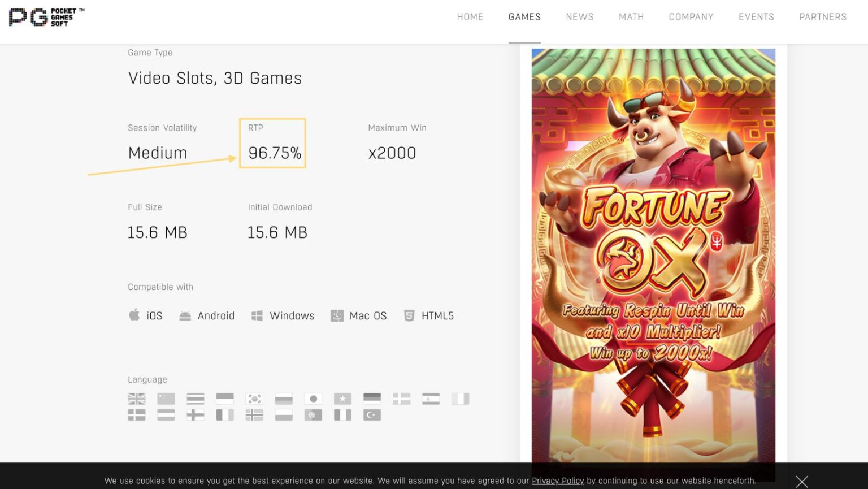Click the PG Pocket Games Soft logo
This screenshot has width=868, height=489.
46,17
